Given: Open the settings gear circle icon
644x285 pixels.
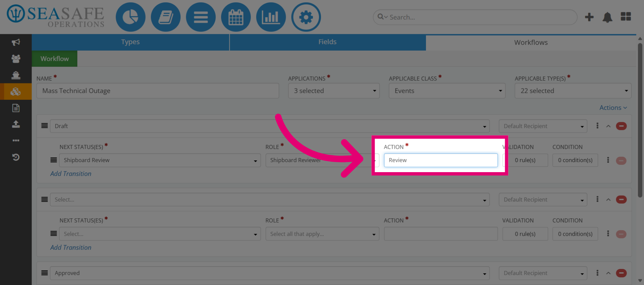Looking at the screenshot, I should click(x=306, y=17).
